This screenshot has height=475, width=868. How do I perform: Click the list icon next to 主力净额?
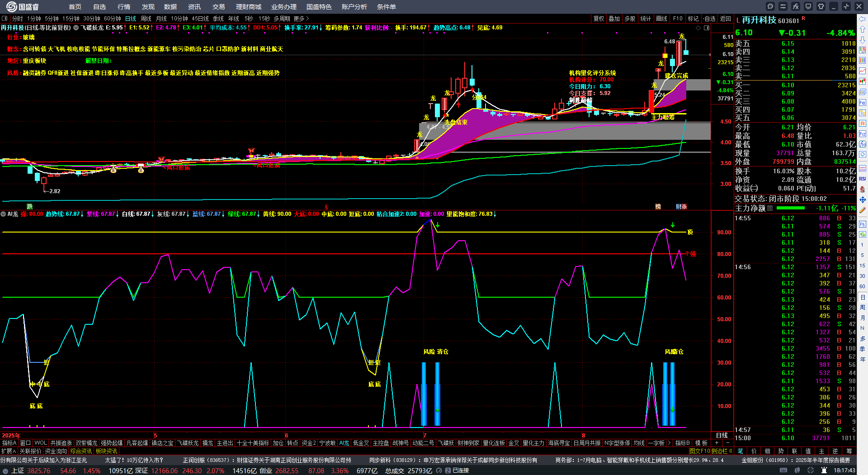coord(770,208)
